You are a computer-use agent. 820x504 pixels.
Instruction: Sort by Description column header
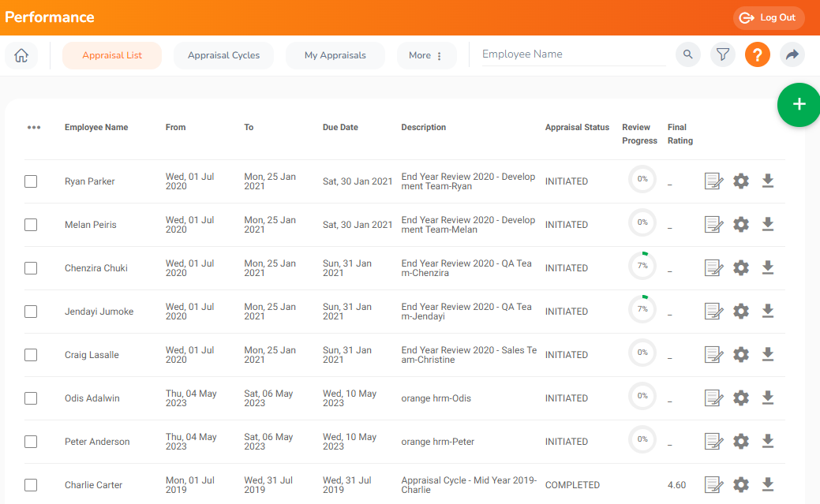click(424, 128)
